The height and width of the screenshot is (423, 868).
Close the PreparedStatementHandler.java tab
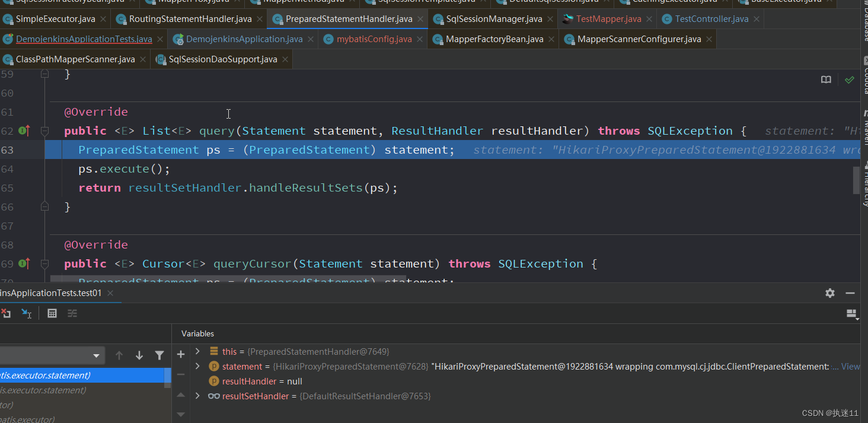tap(421, 19)
